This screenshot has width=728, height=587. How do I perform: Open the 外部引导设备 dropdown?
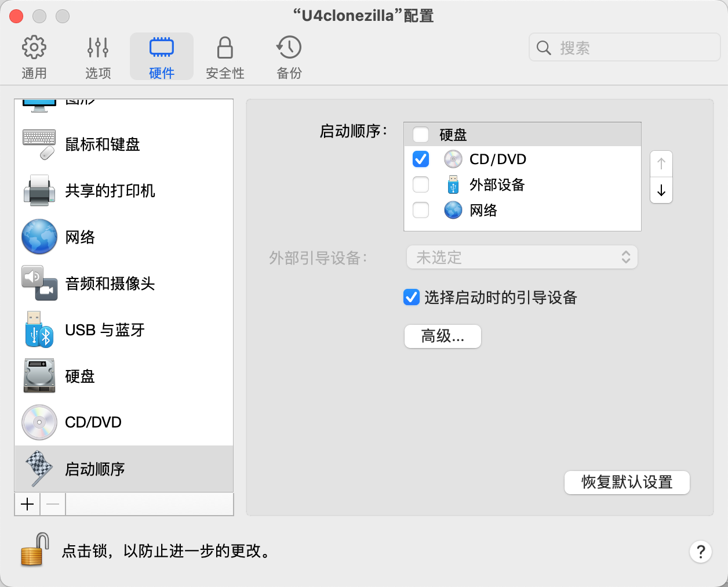[522, 257]
